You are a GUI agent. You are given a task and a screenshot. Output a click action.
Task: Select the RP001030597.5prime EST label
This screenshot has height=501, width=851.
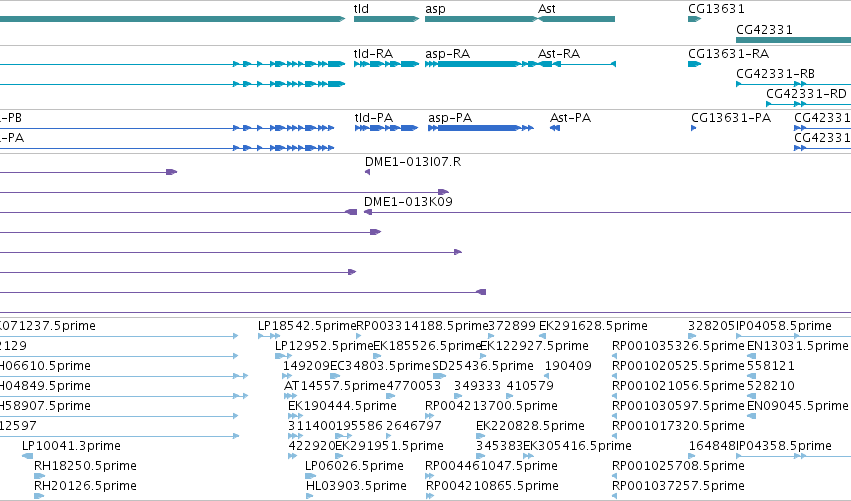(x=678, y=405)
